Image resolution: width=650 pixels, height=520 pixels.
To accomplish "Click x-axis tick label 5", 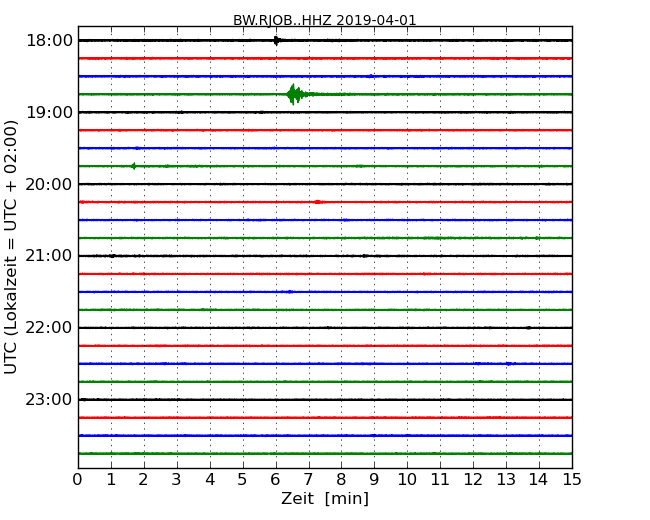I will (243, 479).
